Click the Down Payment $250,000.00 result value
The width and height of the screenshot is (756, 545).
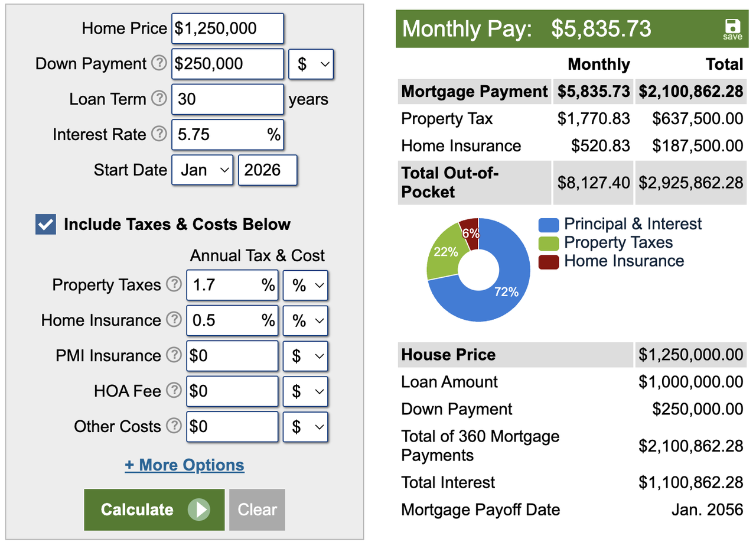coord(698,409)
